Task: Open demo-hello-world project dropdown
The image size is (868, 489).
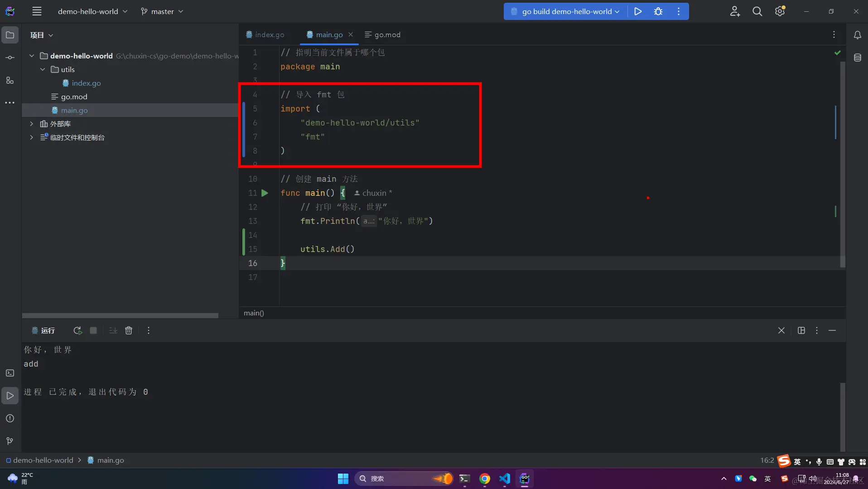Action: point(92,11)
